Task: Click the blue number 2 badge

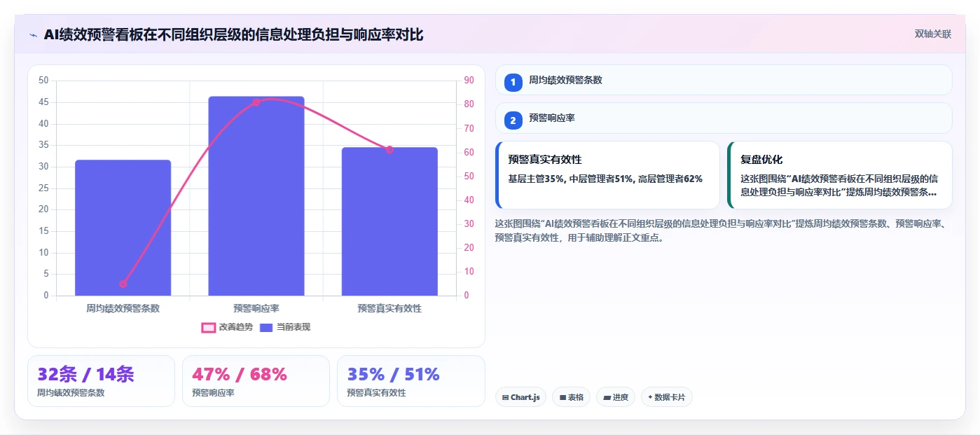Action: point(513,120)
